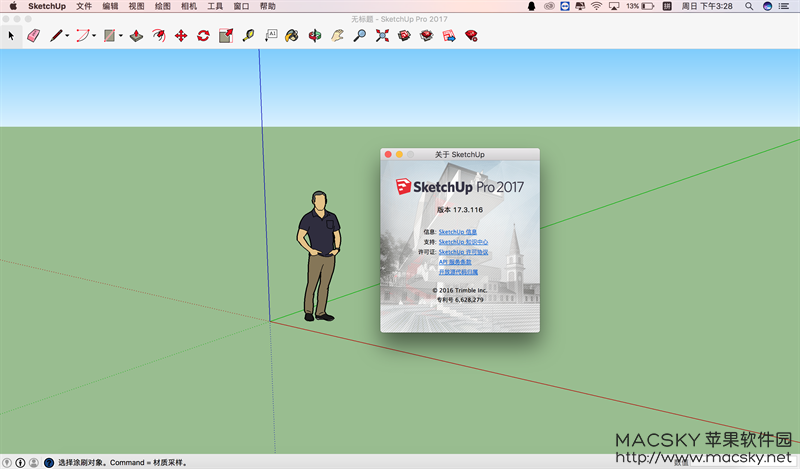This screenshot has height=469, width=800.
Task: Click the user sign-in status icon
Action: (34, 462)
